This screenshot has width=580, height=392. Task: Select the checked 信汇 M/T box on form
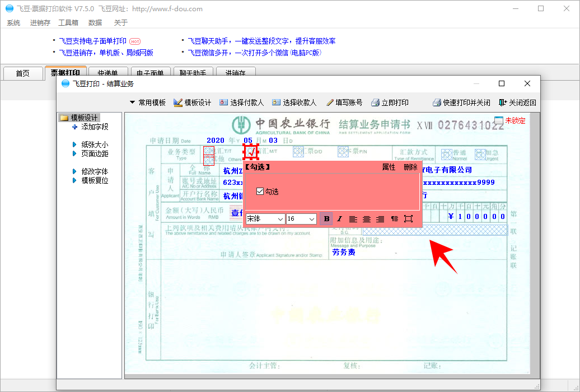coord(250,151)
